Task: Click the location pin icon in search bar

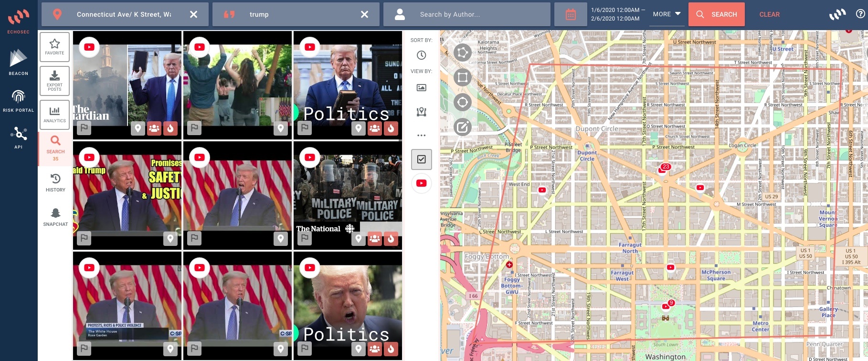Action: coord(57,14)
